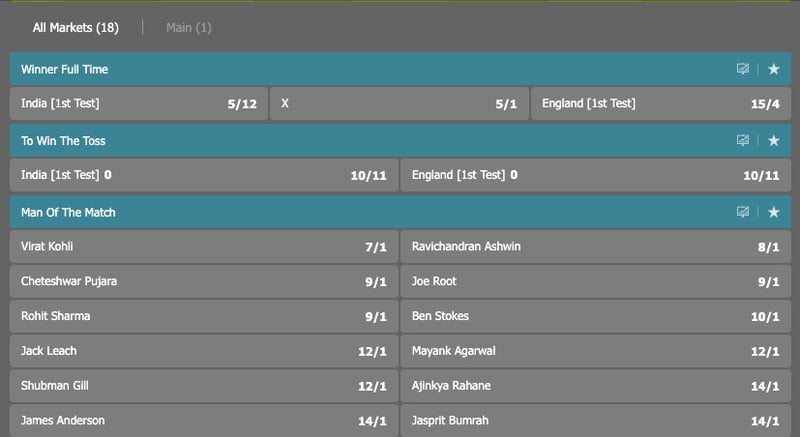Bet on England to win toss 10/11
This screenshot has width=800, height=437.
click(x=596, y=175)
